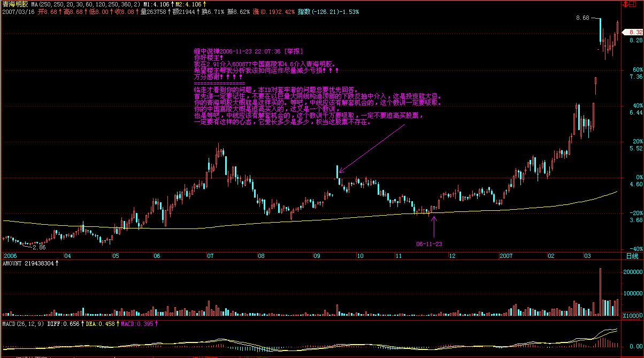Image resolution: width=644 pixels, height=358 pixels.
Task: Click the 07 month marker on time axis
Action: point(210,256)
